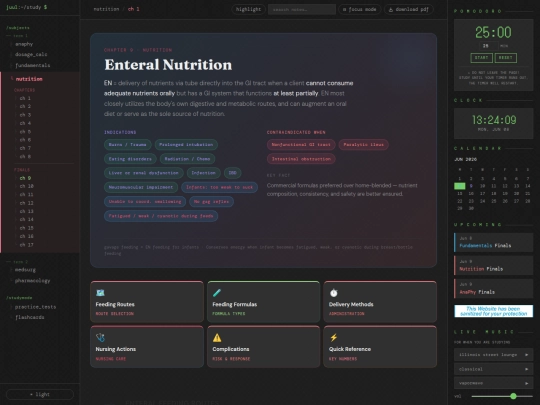
Task: Click the Feeding Formulas test tube icon
Action: tap(217, 293)
